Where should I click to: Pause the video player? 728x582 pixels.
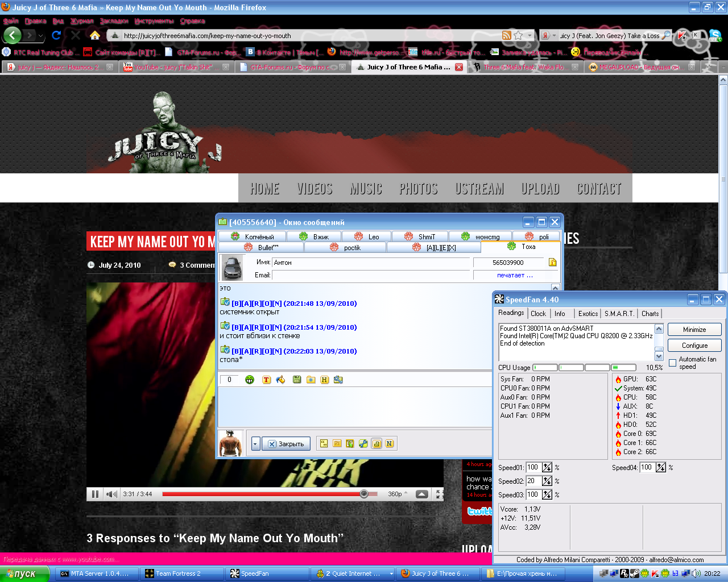(95, 494)
